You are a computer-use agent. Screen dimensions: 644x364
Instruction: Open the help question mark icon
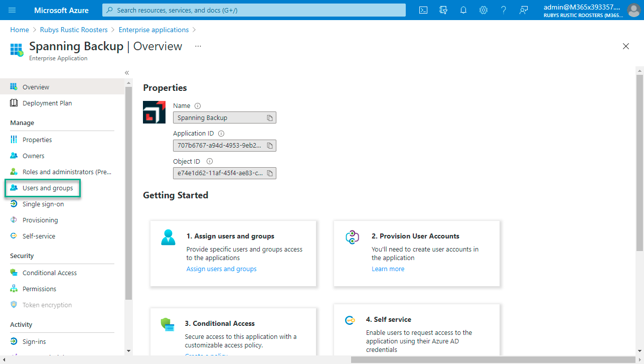504,10
